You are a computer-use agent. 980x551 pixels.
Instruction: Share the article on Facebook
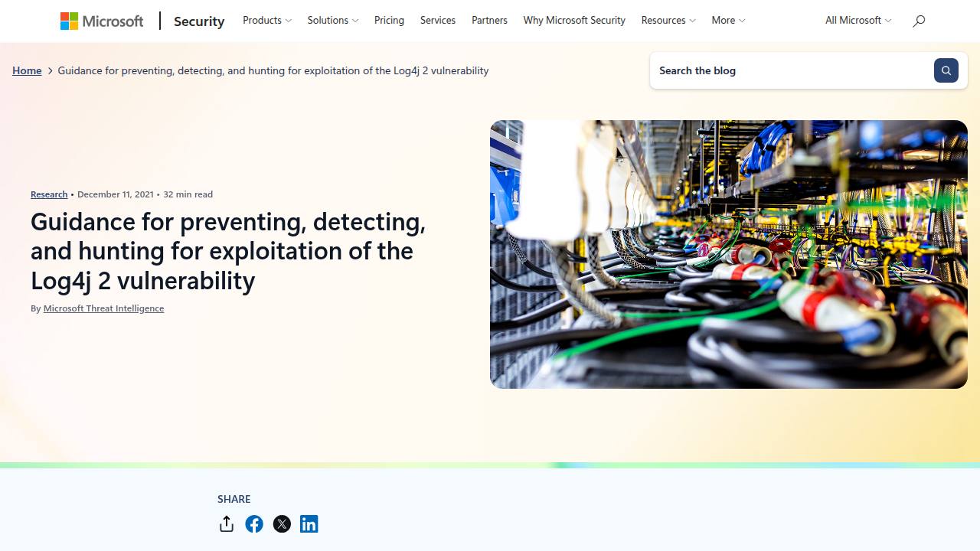coord(254,523)
